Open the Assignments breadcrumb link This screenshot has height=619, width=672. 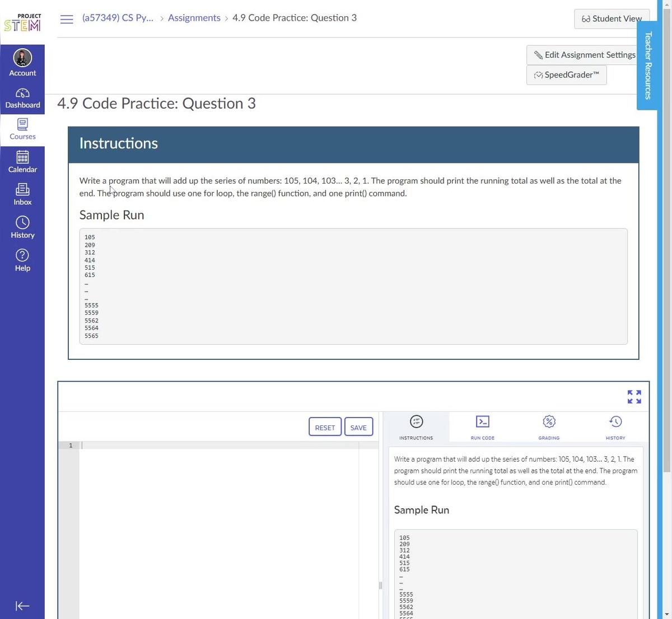(194, 17)
